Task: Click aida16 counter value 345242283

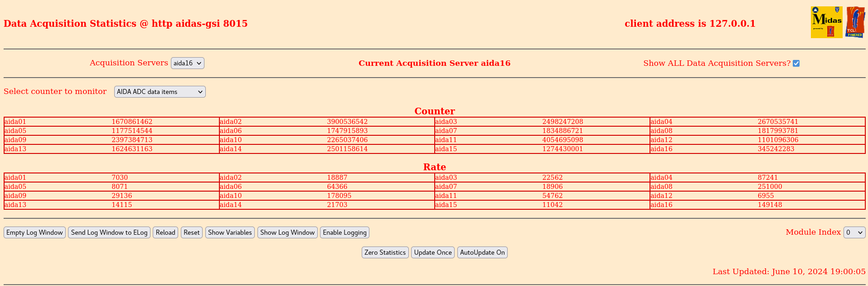Action: pyautogui.click(x=776, y=149)
